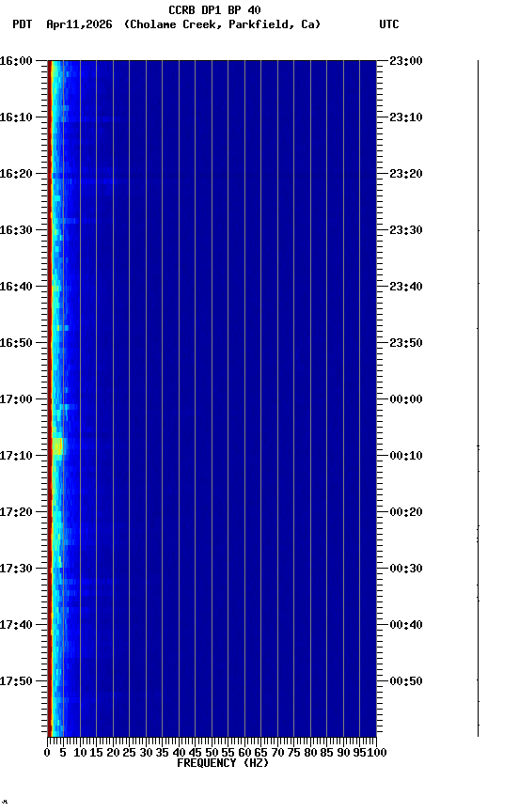This screenshot has width=519, height=812.
Task: Click the 17:30 PDT time label
Action: pyautogui.click(x=16, y=569)
